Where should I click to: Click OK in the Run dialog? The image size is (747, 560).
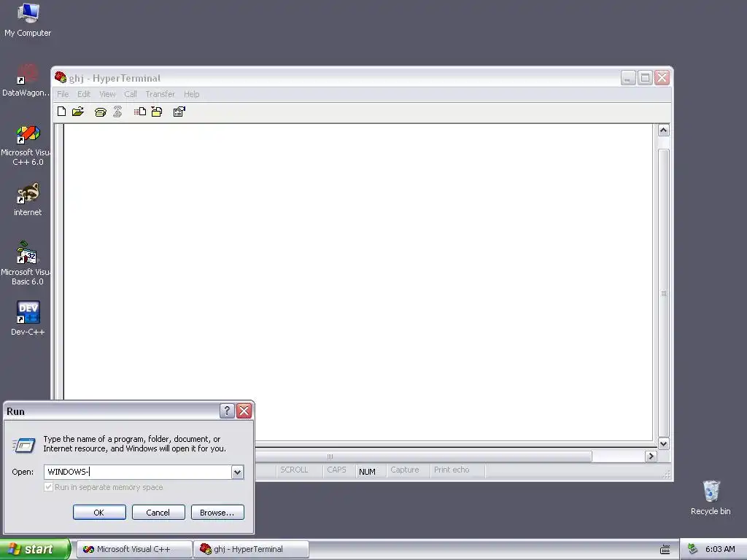click(99, 513)
